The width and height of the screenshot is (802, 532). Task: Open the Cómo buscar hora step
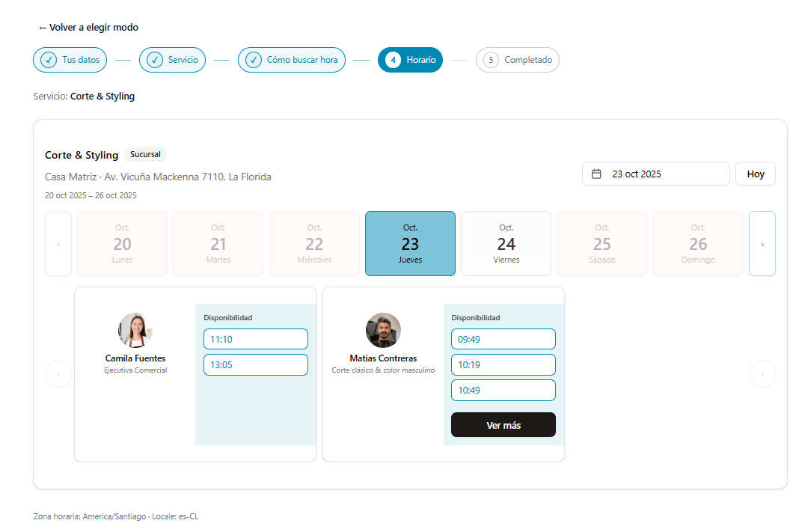coord(292,60)
